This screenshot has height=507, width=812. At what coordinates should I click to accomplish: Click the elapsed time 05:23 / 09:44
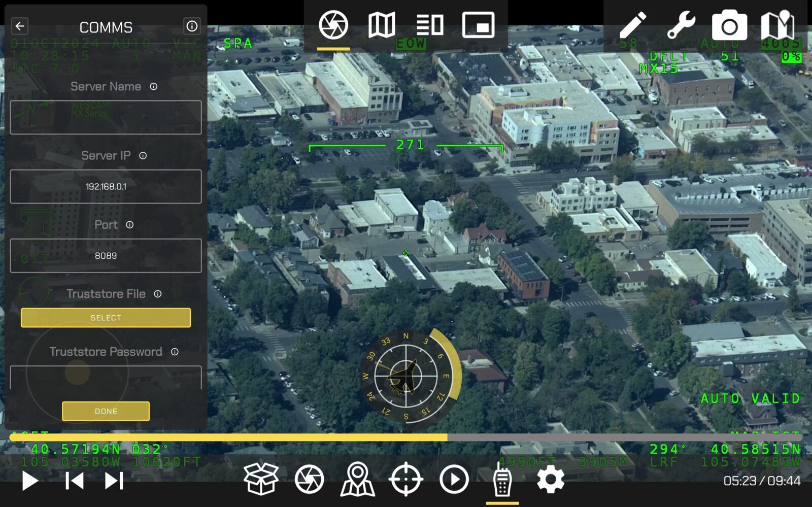click(x=762, y=481)
